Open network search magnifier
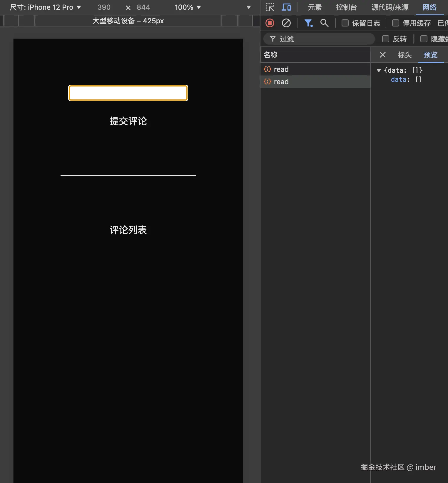The height and width of the screenshot is (483, 448). (324, 23)
